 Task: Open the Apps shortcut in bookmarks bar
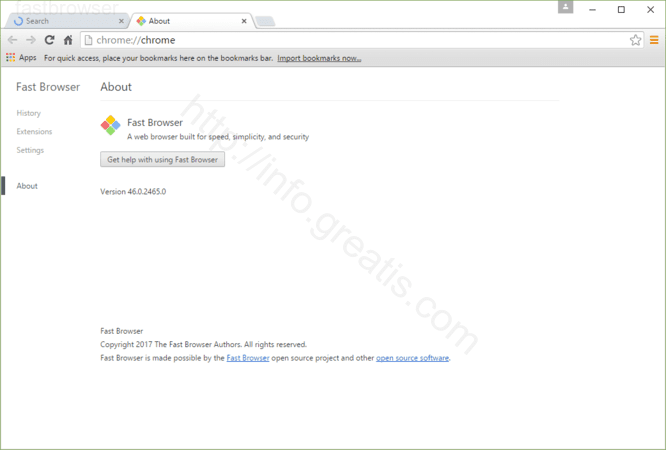(21, 58)
